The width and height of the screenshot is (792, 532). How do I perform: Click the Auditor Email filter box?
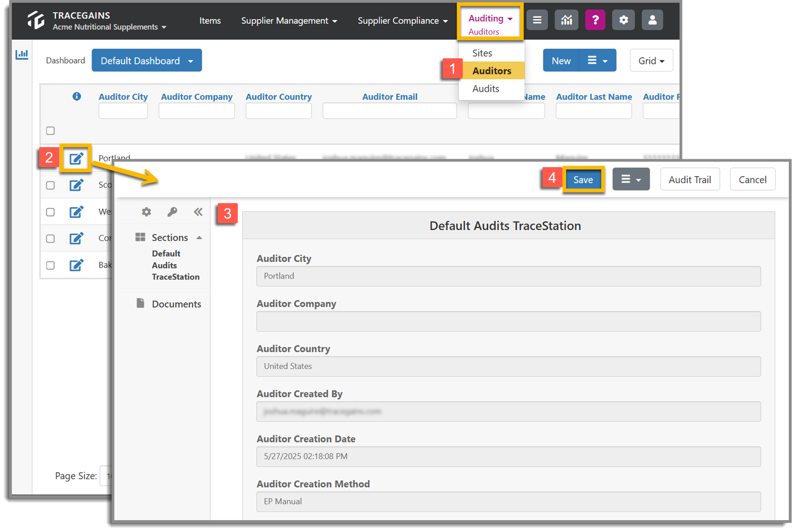click(389, 111)
